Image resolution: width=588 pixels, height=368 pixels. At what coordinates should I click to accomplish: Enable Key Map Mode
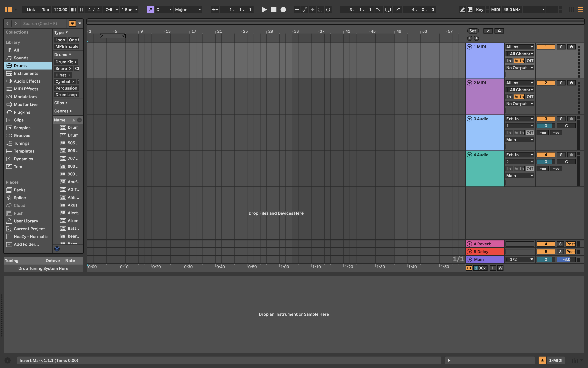479,9
